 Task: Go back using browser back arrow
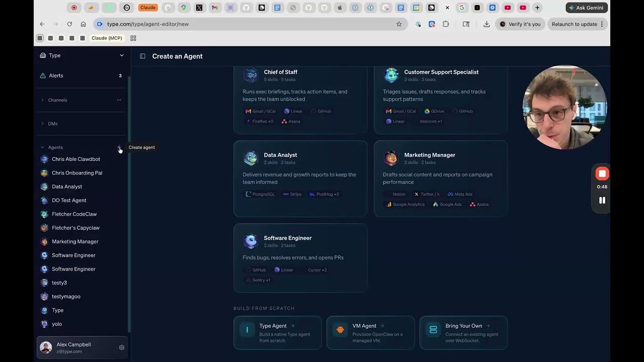click(42, 24)
